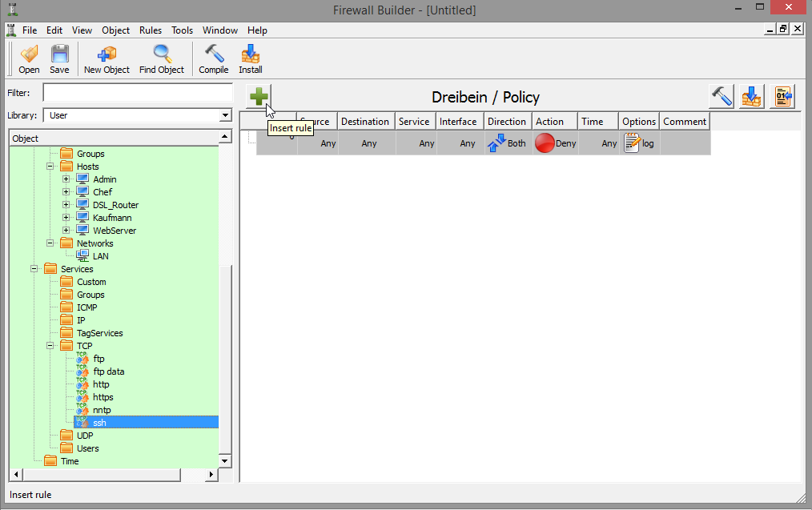
Task: Click the object tree scroll down arrow
Action: [x=225, y=461]
